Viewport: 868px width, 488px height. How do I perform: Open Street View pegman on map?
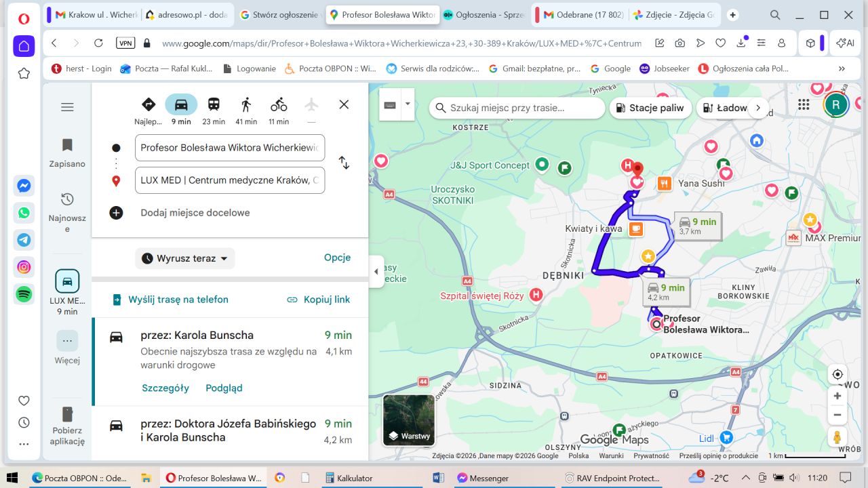coord(837,437)
